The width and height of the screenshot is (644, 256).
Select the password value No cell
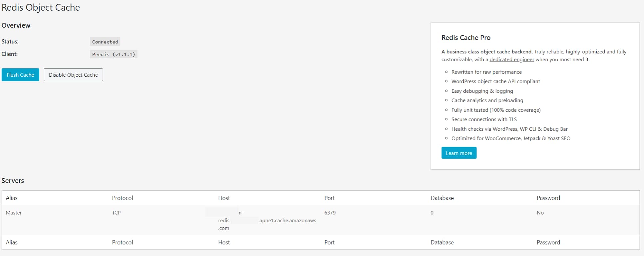(x=540, y=213)
